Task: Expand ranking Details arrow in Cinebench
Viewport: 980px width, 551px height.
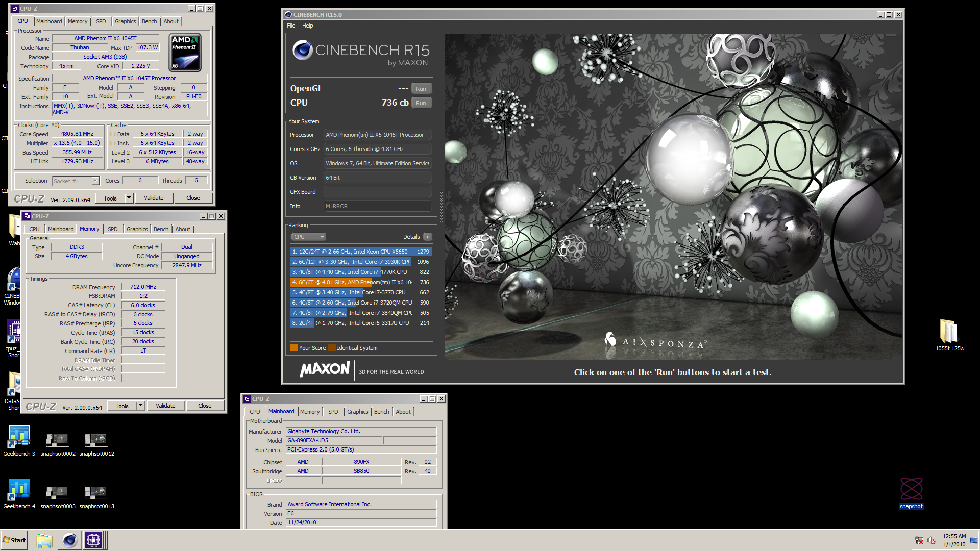Action: pyautogui.click(x=428, y=237)
